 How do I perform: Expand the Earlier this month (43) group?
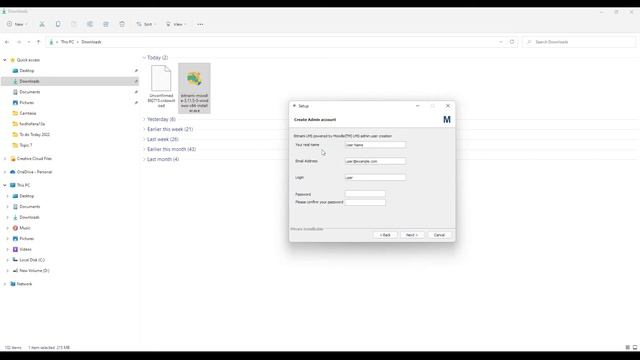pyautogui.click(x=144, y=149)
